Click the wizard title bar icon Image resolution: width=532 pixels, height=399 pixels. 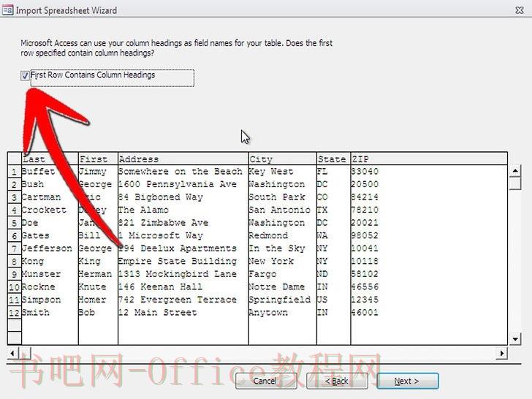(7, 9)
